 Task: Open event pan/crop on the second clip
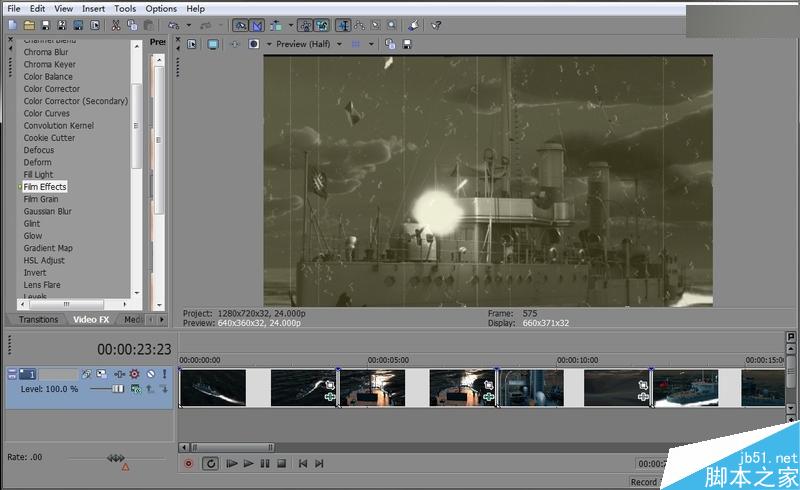point(489,385)
